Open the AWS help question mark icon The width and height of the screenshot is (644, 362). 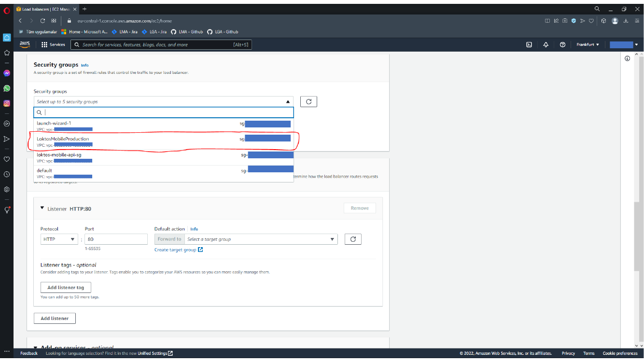pyautogui.click(x=562, y=44)
